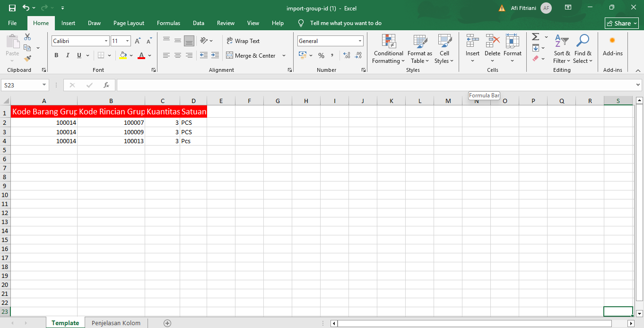The image size is (644, 328).
Task: Open the Sort & Filter tool
Action: coord(561,49)
